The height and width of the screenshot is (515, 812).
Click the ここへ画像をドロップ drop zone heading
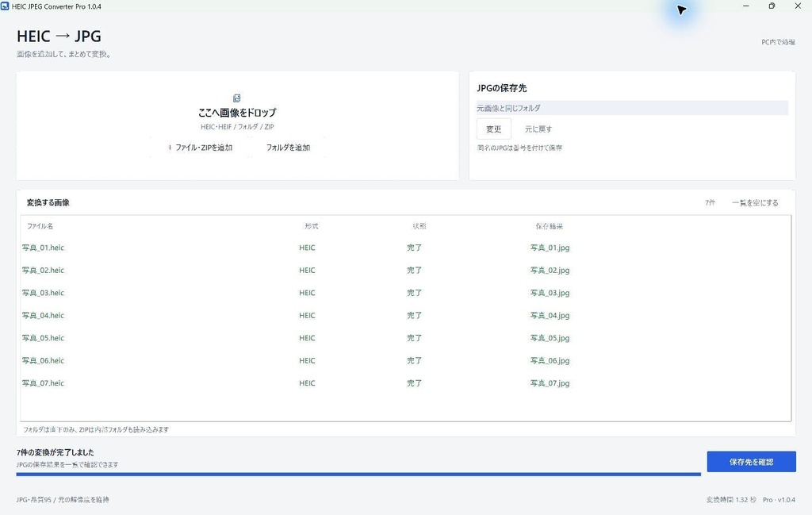click(x=237, y=113)
